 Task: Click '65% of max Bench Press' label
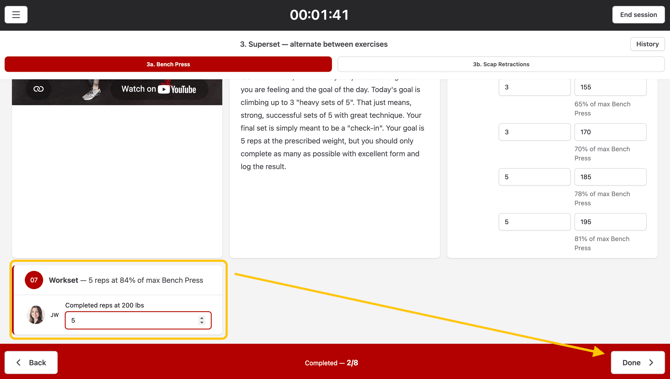point(602,109)
